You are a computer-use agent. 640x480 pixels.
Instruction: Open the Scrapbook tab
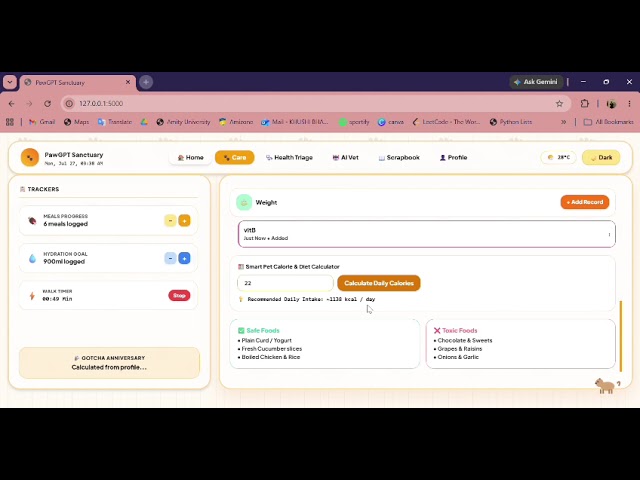click(399, 158)
